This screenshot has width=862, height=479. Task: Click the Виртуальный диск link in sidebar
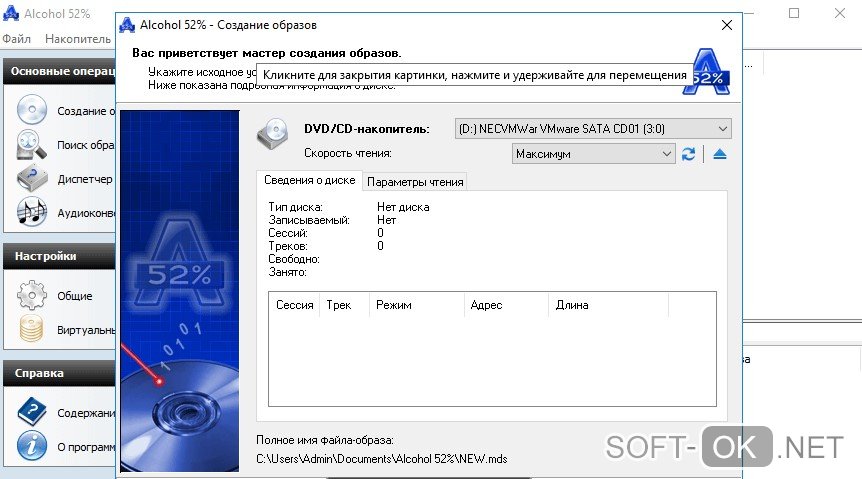(x=86, y=330)
